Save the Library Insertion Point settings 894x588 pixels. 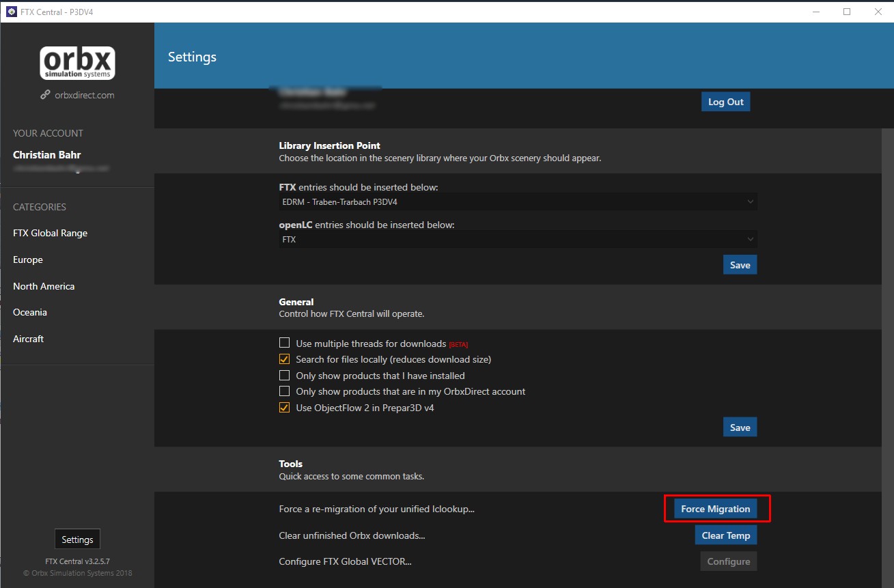click(740, 265)
